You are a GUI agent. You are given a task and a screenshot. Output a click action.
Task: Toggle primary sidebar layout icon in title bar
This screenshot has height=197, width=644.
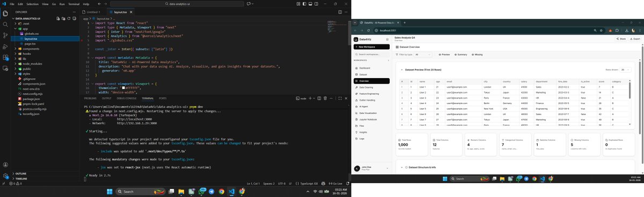click(x=304, y=4)
